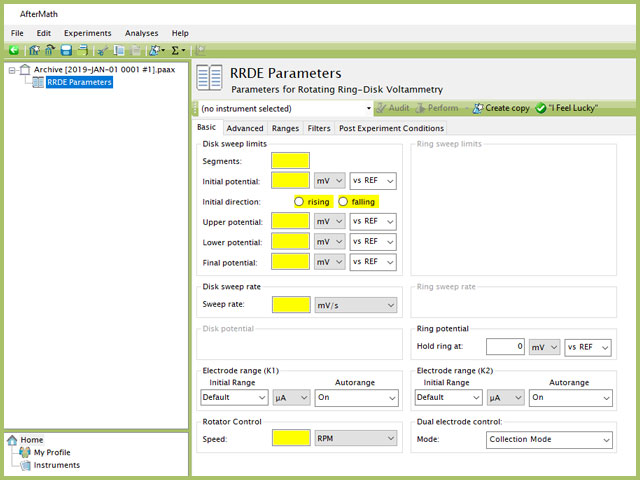Image resolution: width=640 pixels, height=480 pixels.
Task: Click the Initial potential input field
Action: point(290,180)
